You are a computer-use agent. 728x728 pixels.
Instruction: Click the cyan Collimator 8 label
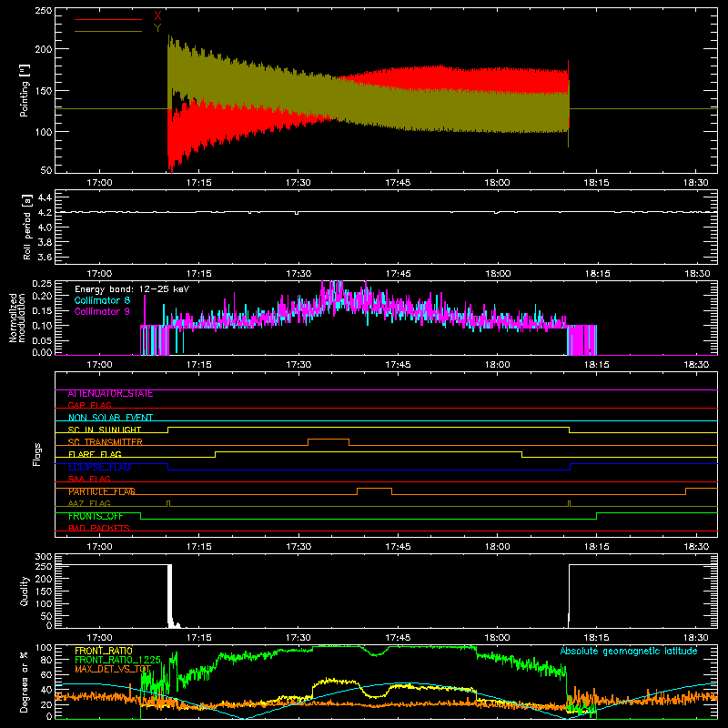[102, 300]
